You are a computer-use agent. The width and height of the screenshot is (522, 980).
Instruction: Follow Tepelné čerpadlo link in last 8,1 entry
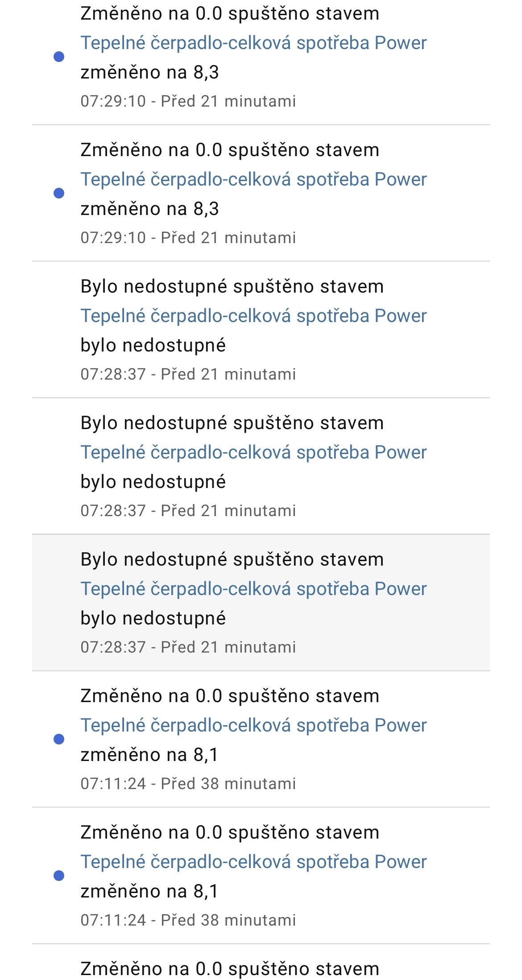(x=253, y=862)
